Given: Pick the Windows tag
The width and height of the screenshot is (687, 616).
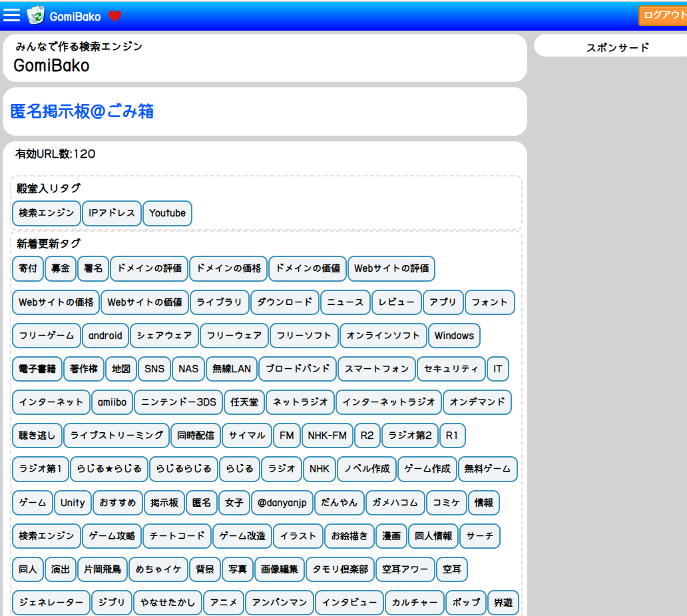Looking at the screenshot, I should pos(454,336).
